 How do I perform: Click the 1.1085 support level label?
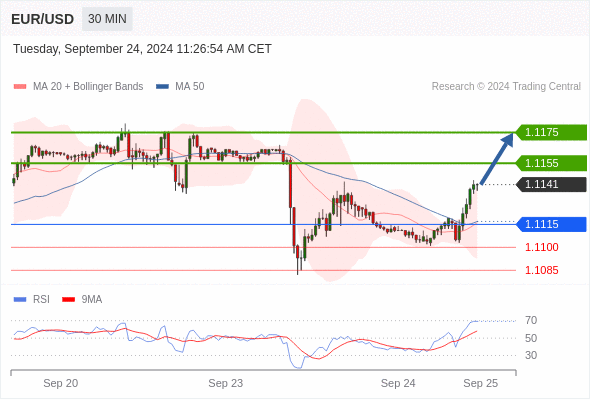pos(542,270)
